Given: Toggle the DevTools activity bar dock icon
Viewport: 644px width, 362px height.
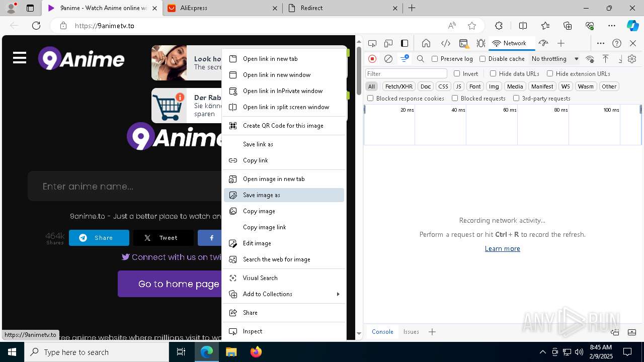Looking at the screenshot, I should pos(405,43).
